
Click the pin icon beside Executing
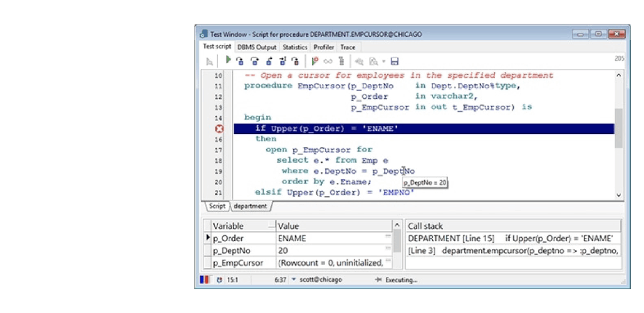coord(378,280)
